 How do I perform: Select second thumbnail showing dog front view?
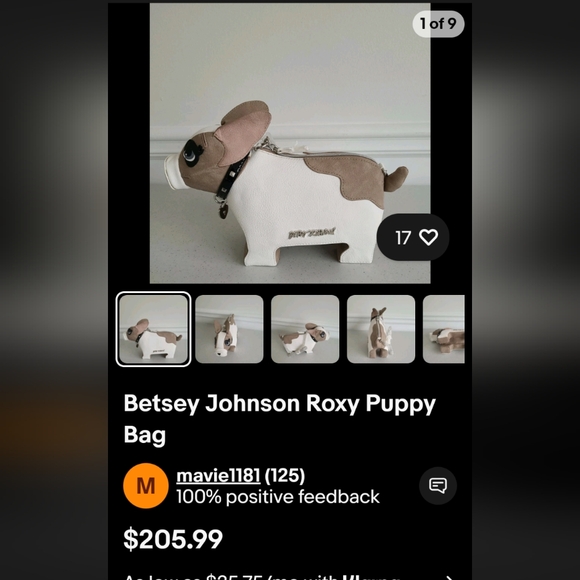pyautogui.click(x=229, y=329)
